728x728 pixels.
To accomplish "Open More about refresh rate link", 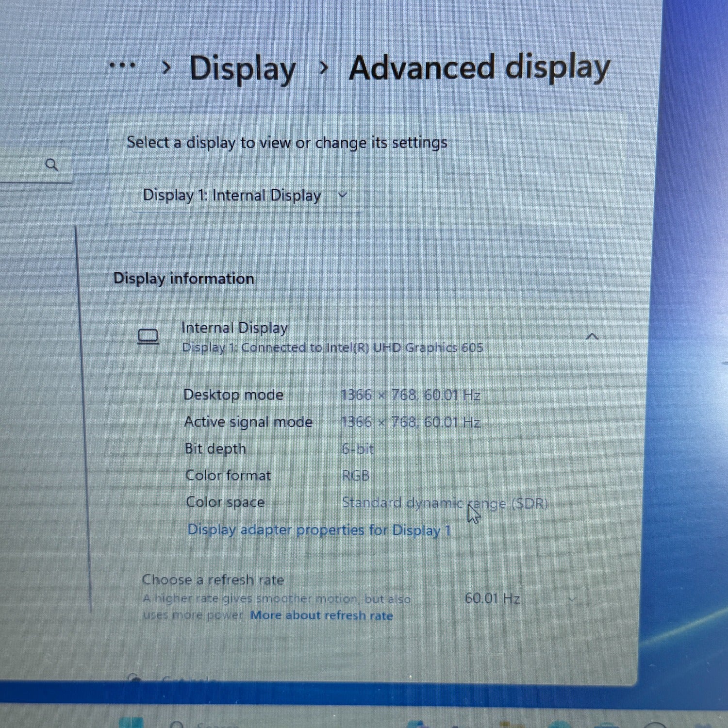I will tap(321, 615).
